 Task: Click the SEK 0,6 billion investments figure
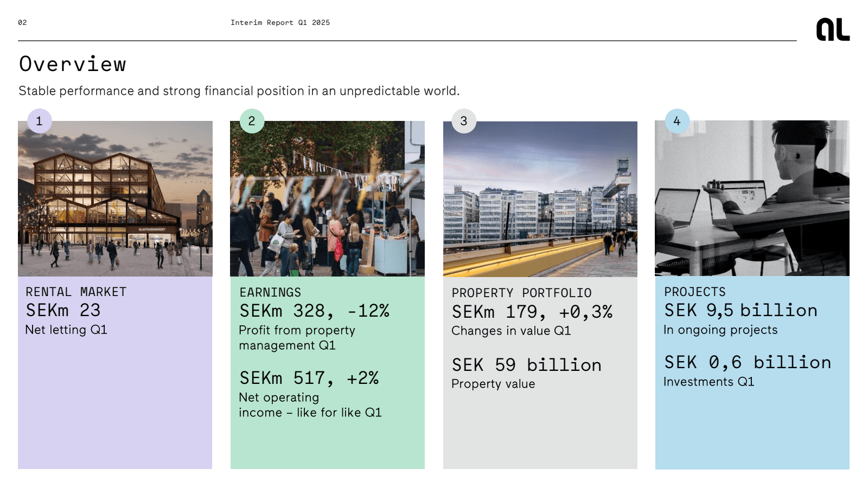click(x=748, y=362)
